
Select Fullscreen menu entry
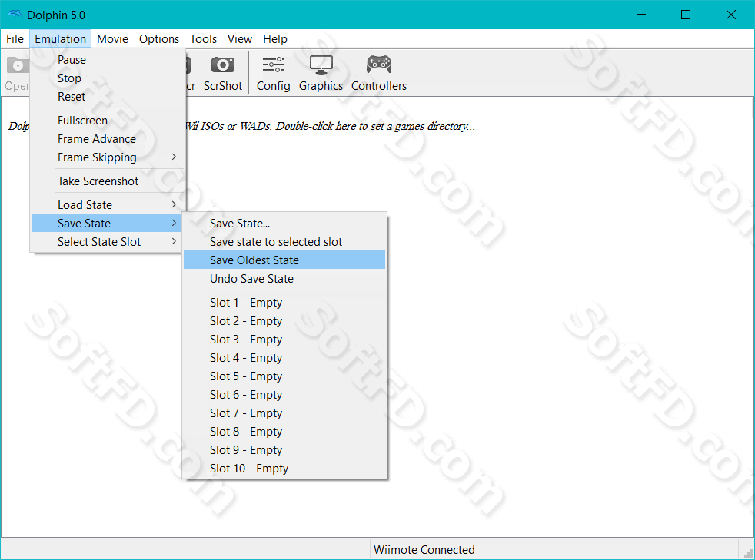pos(108,121)
